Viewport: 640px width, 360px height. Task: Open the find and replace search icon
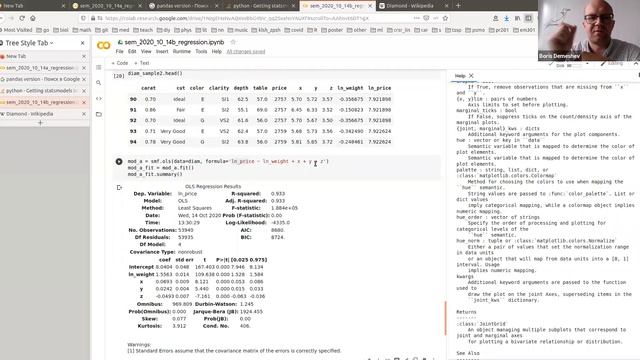click(99, 83)
